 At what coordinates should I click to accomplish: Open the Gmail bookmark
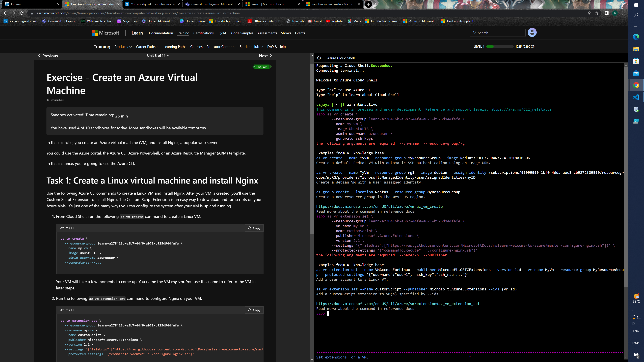pyautogui.click(x=315, y=21)
